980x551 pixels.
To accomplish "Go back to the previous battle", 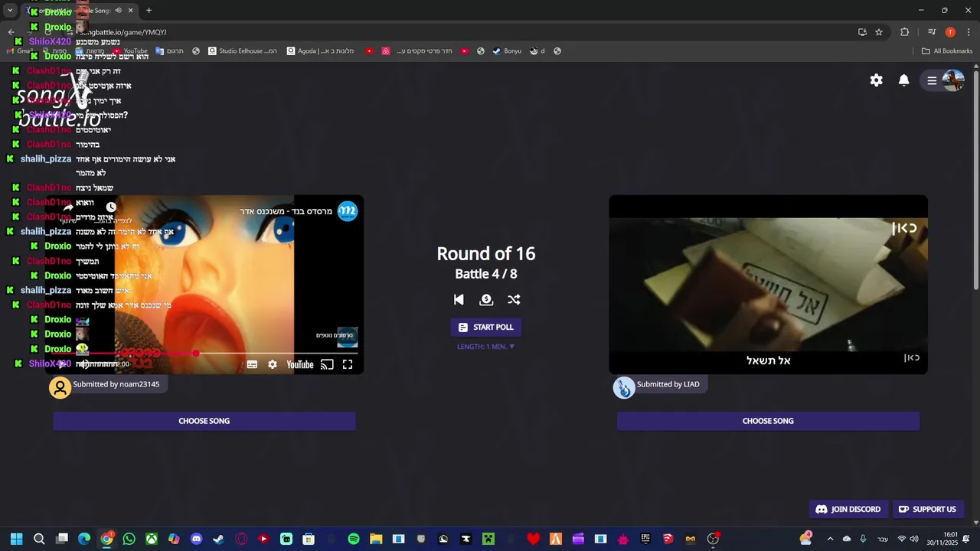I will 459,300.
